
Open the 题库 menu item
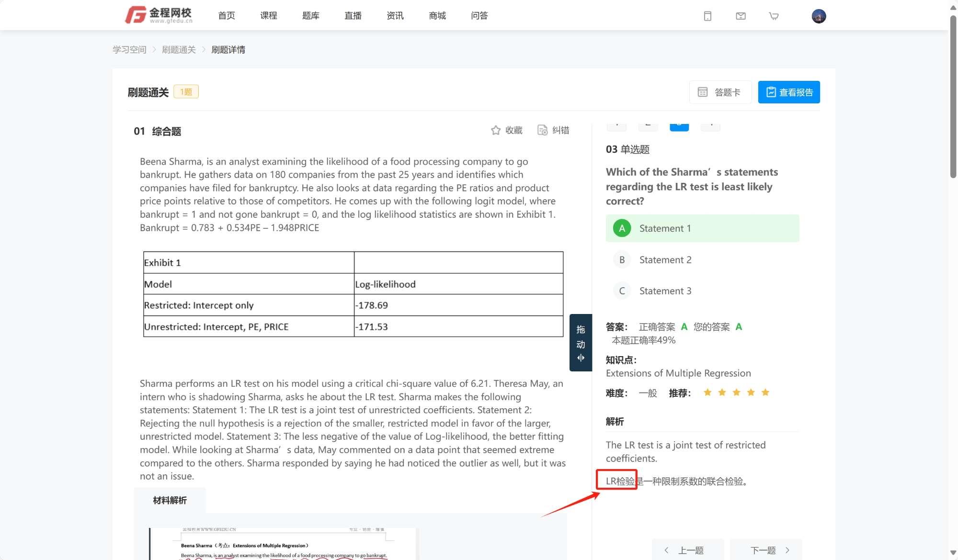coord(310,16)
